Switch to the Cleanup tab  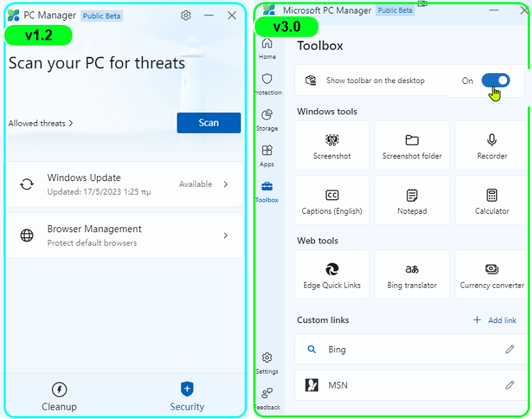click(60, 396)
